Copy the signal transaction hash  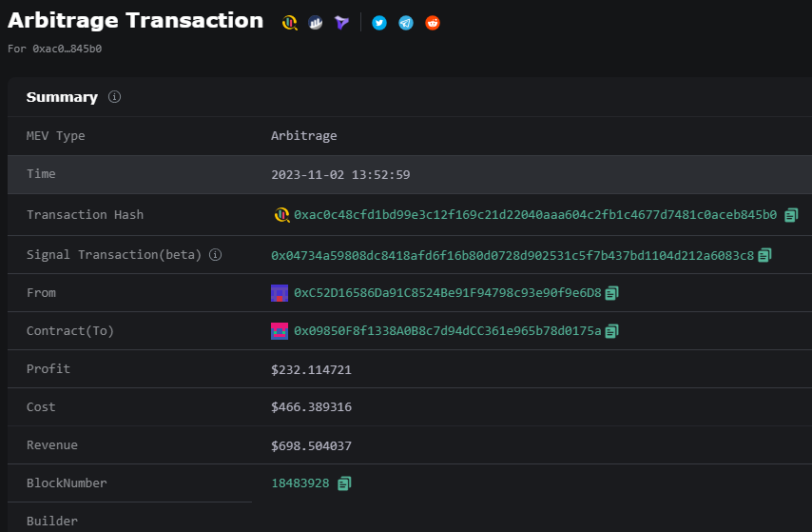pyautogui.click(x=764, y=255)
